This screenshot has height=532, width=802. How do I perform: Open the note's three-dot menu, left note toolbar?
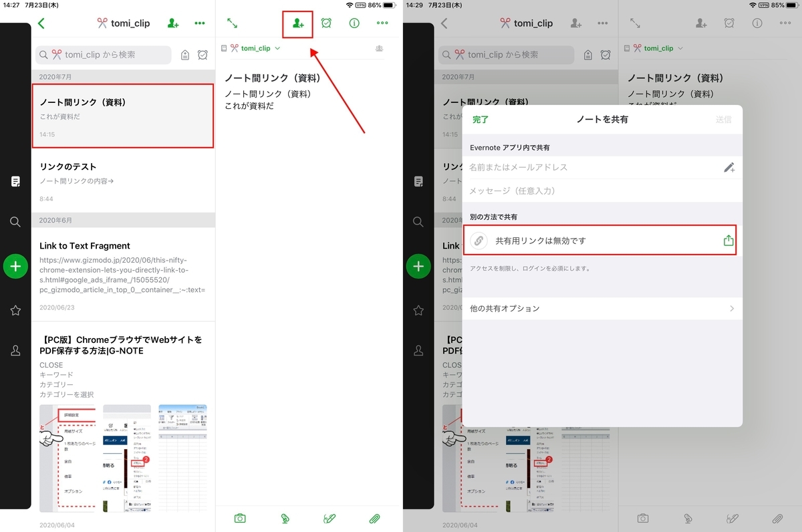382,23
